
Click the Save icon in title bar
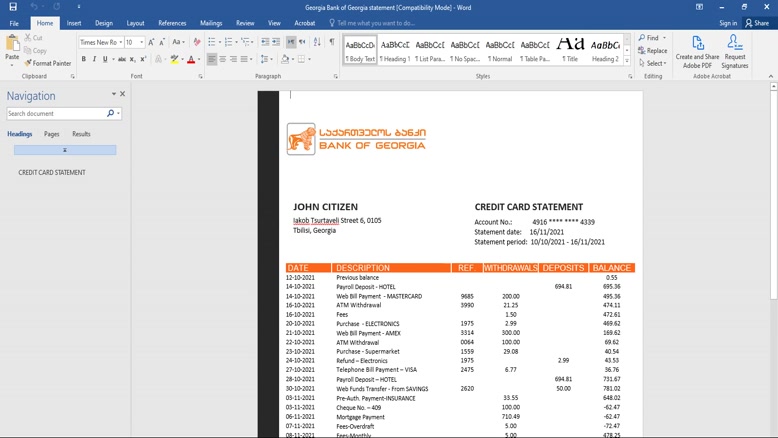pyautogui.click(x=13, y=7)
